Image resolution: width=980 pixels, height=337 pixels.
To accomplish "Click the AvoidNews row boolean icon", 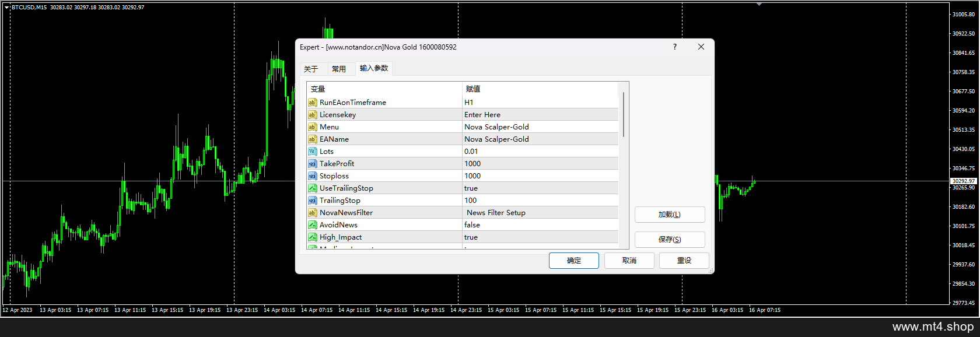I will 312,225.
